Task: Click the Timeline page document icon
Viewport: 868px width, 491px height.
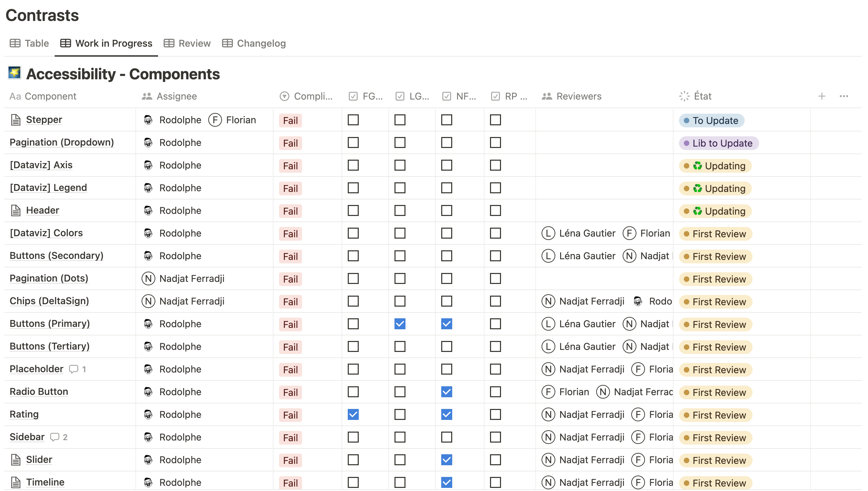Action: click(16, 482)
